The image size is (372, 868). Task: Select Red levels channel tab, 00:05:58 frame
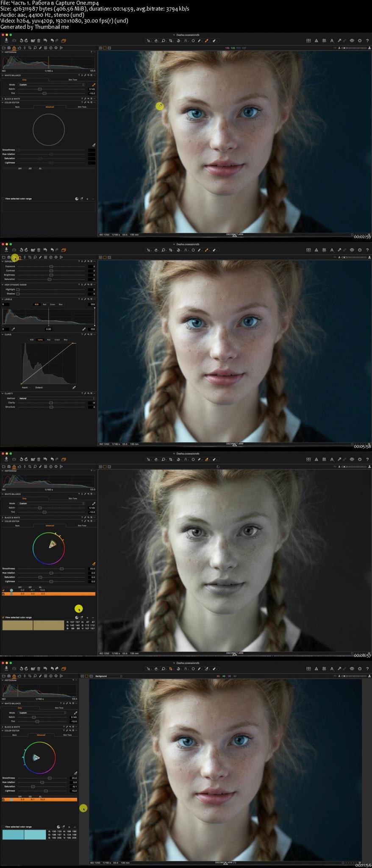(44, 304)
